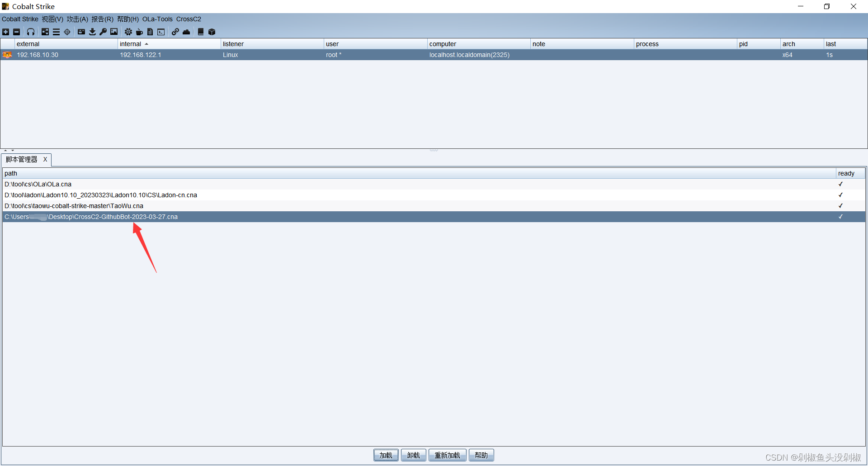The height and width of the screenshot is (466, 868).
Task: Click the 重新加载 button
Action: click(447, 455)
